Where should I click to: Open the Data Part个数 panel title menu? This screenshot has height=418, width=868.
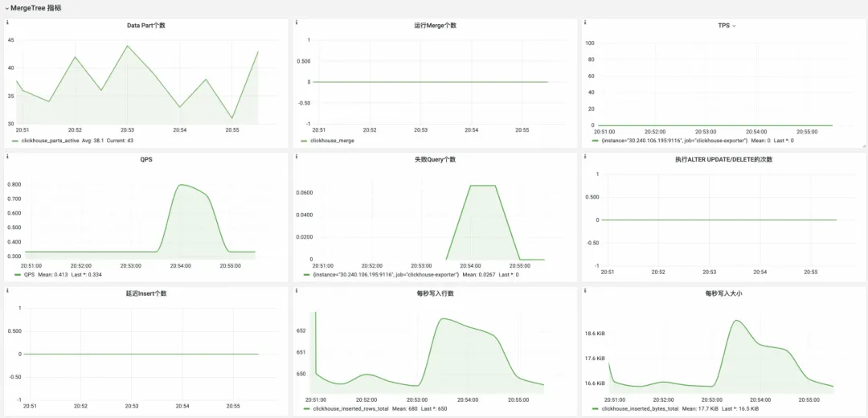(x=146, y=26)
